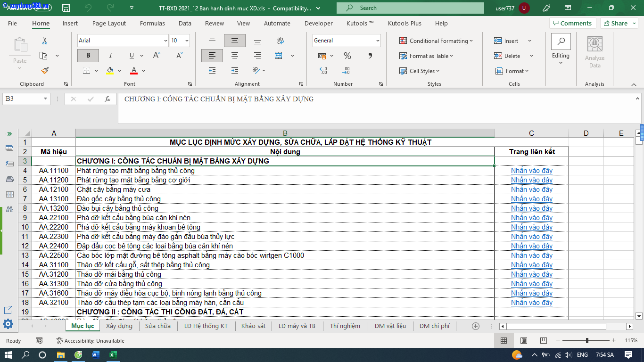Click the Paste clipboard icon
Screen dimensions: 644x362
(20, 45)
